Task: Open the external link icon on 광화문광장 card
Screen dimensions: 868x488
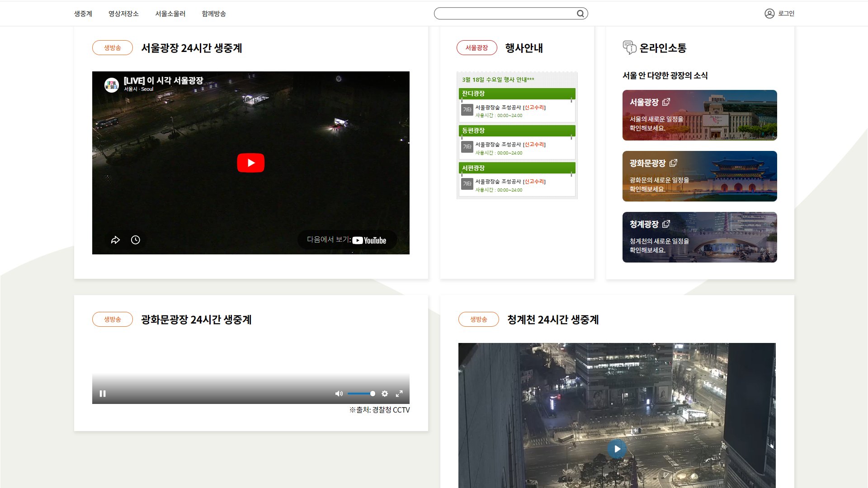Action: pos(674,163)
